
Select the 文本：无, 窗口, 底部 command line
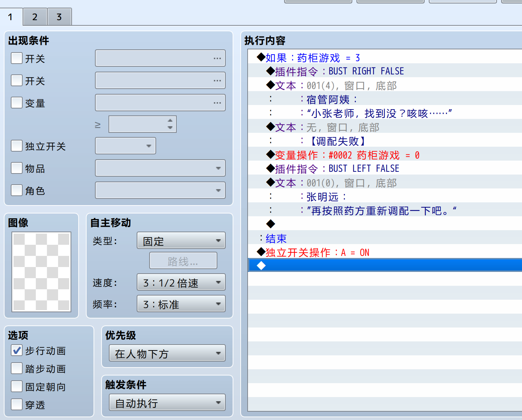(x=385, y=126)
